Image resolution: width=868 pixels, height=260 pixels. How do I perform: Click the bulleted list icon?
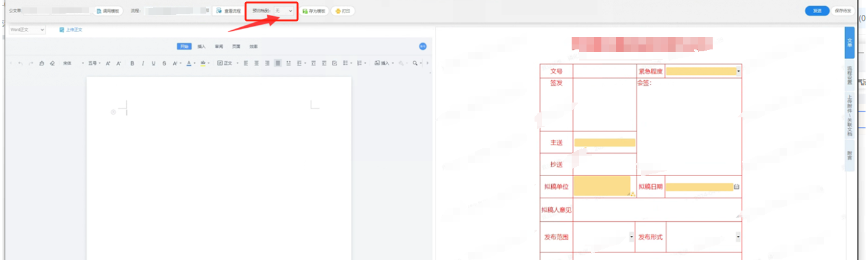pyautogui.click(x=346, y=63)
